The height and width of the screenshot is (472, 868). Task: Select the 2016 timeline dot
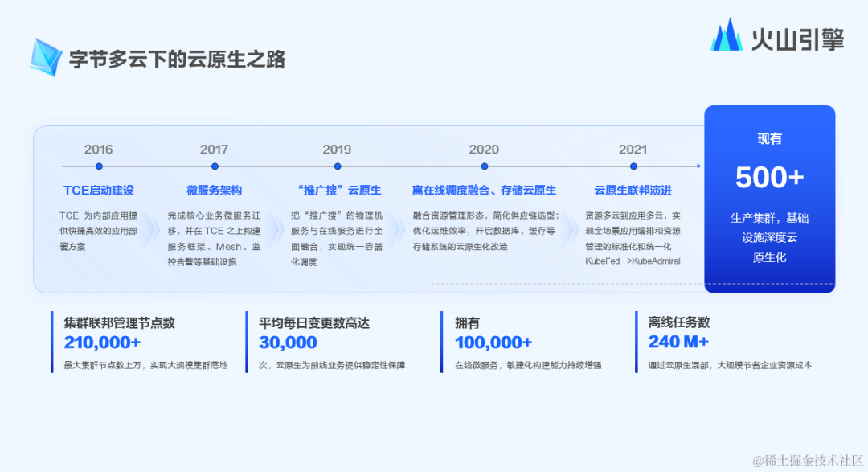(x=99, y=166)
